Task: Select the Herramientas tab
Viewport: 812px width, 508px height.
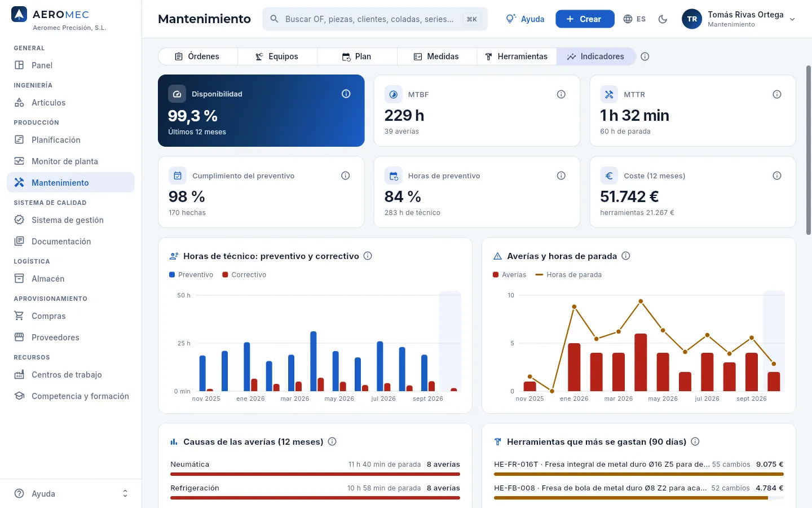Action: [x=517, y=56]
